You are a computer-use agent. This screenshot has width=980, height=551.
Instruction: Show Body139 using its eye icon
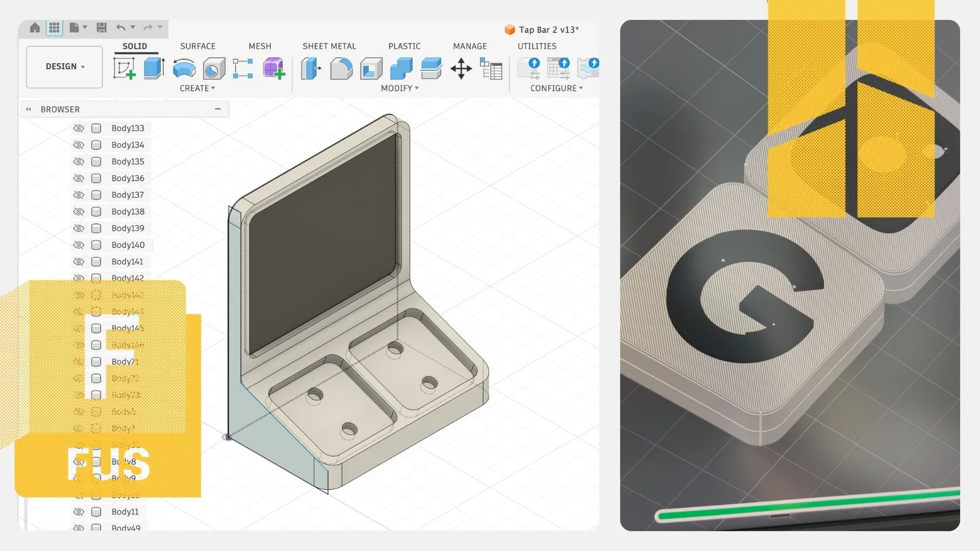pos(78,228)
